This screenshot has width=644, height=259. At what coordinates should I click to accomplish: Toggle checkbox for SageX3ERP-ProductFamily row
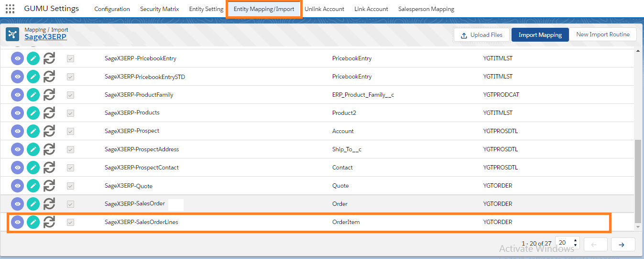(70, 95)
